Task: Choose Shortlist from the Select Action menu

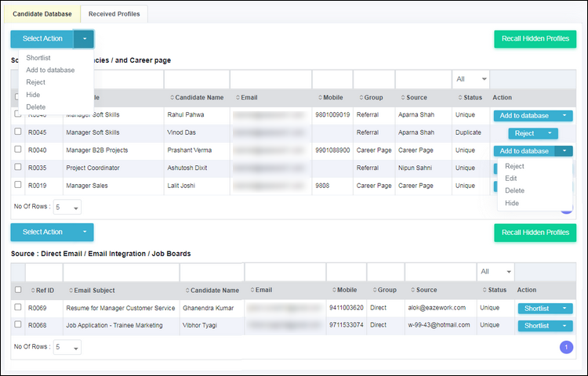Action: (38, 58)
